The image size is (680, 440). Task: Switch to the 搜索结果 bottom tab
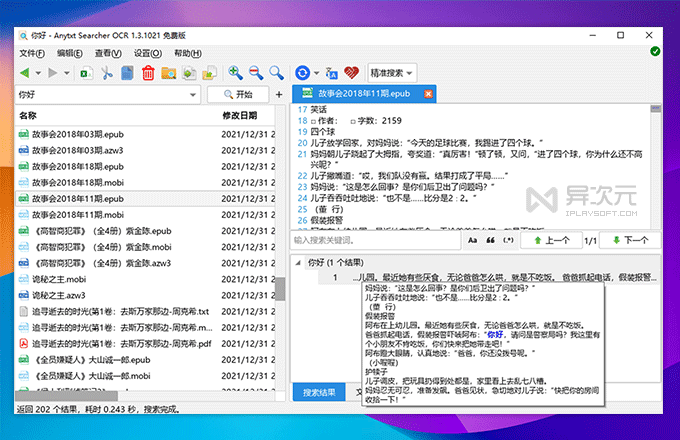[319, 393]
